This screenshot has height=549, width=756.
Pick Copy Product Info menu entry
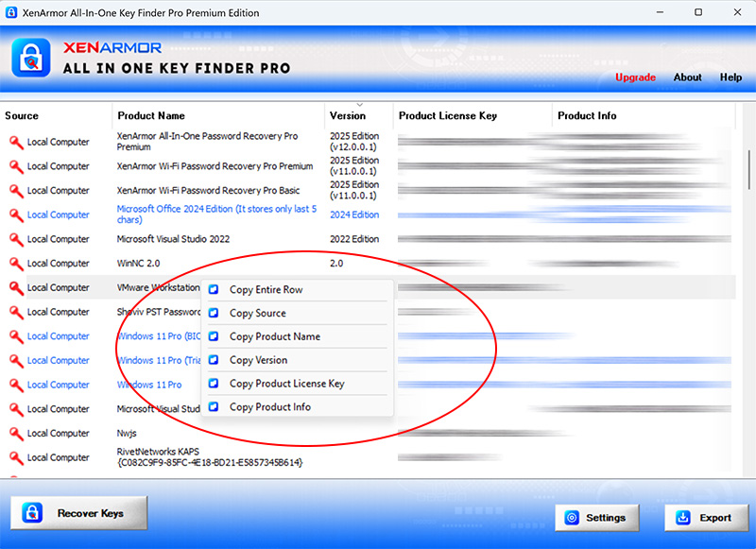pos(298,407)
